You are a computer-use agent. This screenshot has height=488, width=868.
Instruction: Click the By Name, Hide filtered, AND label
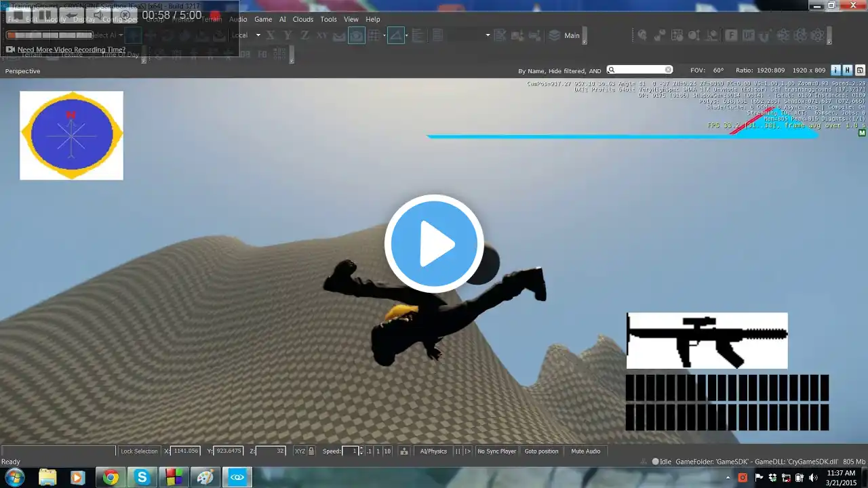tap(559, 71)
